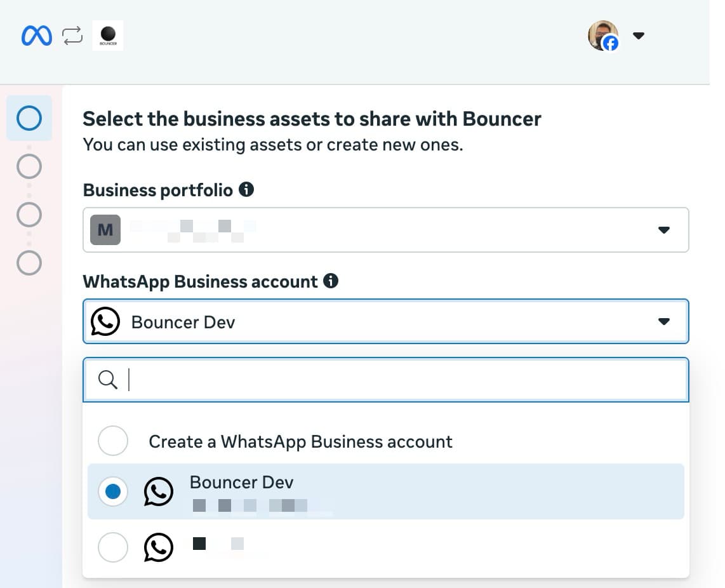
Task: Click the Bouncer Dev entry in the list
Action: (x=241, y=483)
